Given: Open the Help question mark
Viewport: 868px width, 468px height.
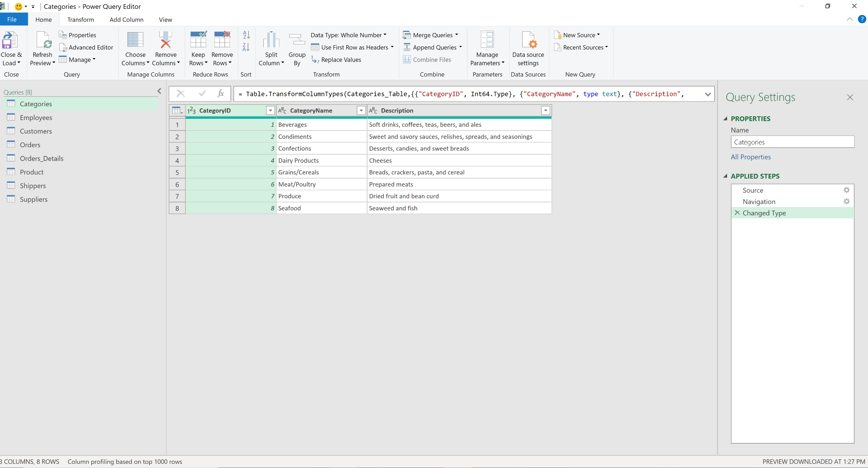Looking at the screenshot, I should (862, 19).
